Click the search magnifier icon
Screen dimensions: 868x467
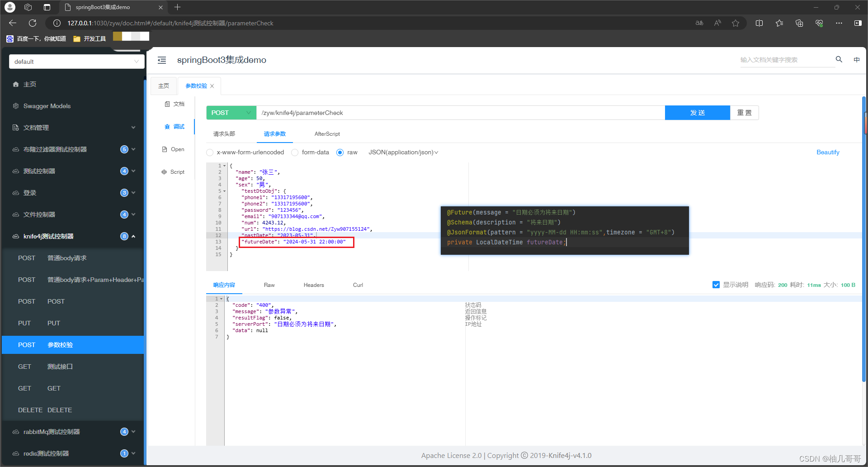839,59
